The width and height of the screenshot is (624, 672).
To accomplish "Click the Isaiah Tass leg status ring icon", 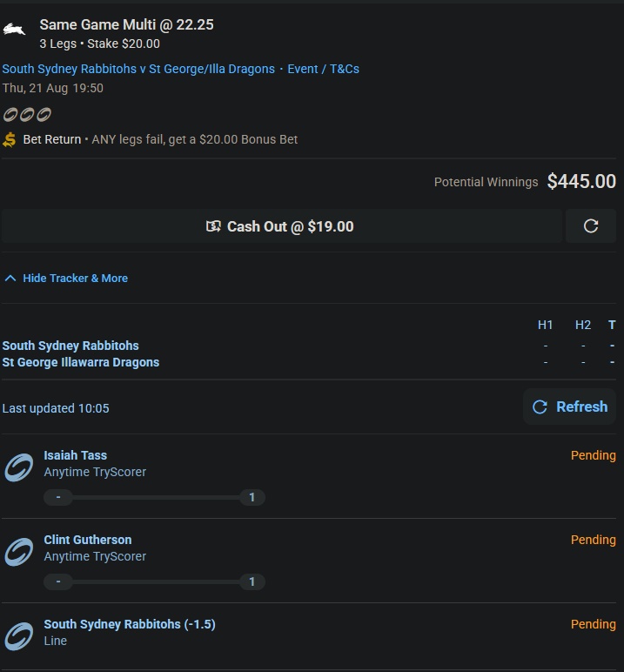I will (x=18, y=467).
